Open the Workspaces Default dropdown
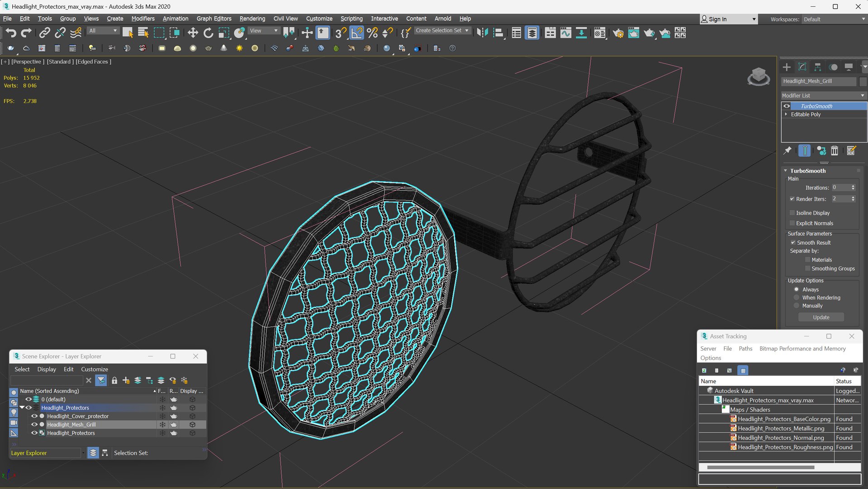This screenshot has width=868, height=489. click(x=834, y=19)
